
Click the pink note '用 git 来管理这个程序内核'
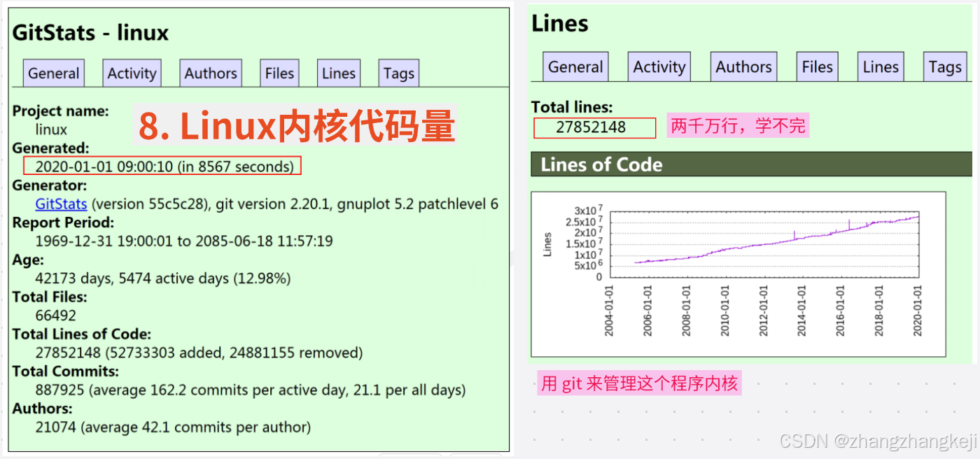[639, 383]
